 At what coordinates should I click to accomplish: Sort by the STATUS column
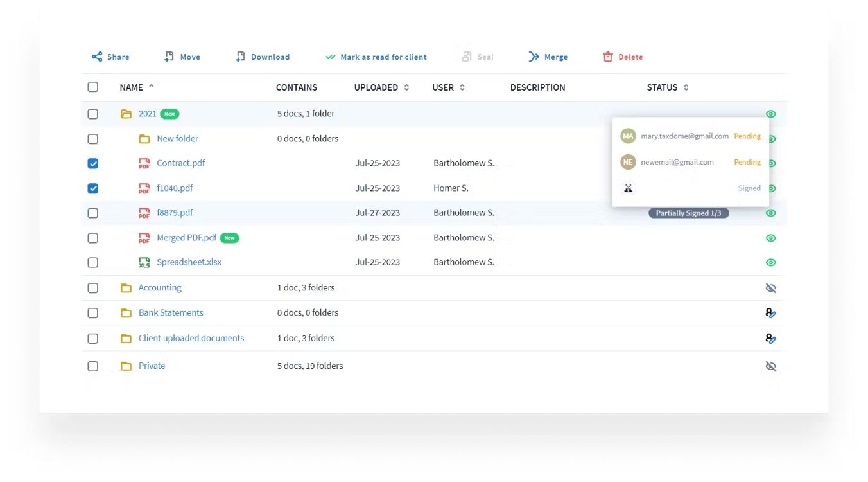(668, 87)
